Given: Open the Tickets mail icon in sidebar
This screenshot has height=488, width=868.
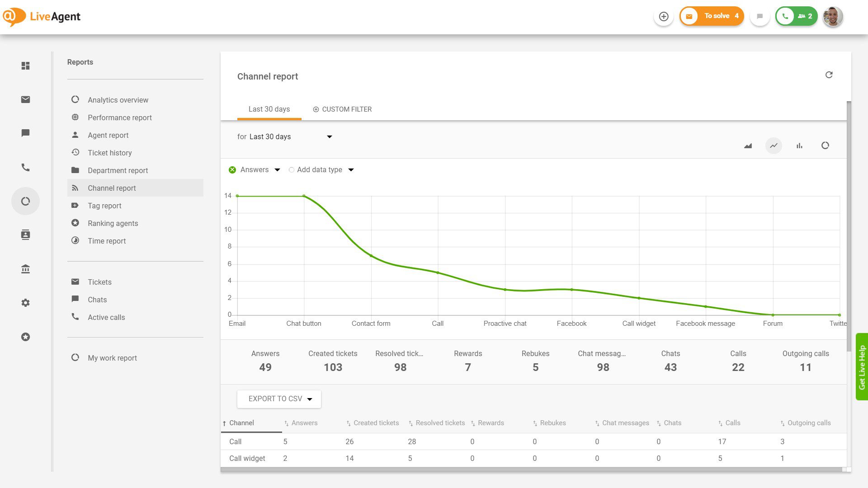Looking at the screenshot, I should point(25,99).
